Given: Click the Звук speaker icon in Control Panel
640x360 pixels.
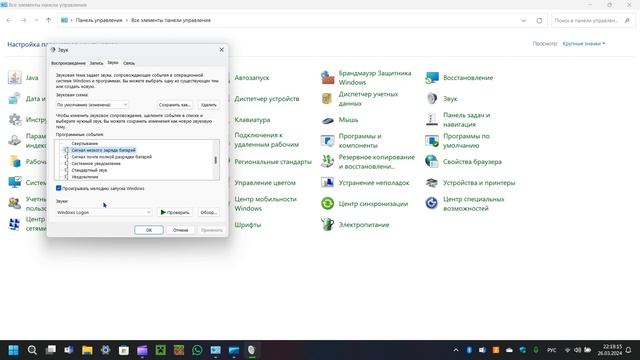Looking at the screenshot, I should pyautogui.click(x=432, y=99).
